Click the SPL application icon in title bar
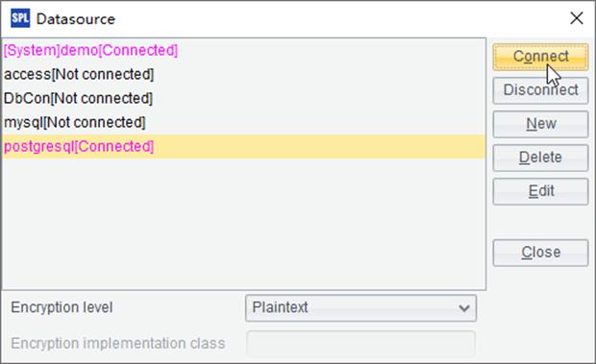The height and width of the screenshot is (364, 596). pos(20,18)
